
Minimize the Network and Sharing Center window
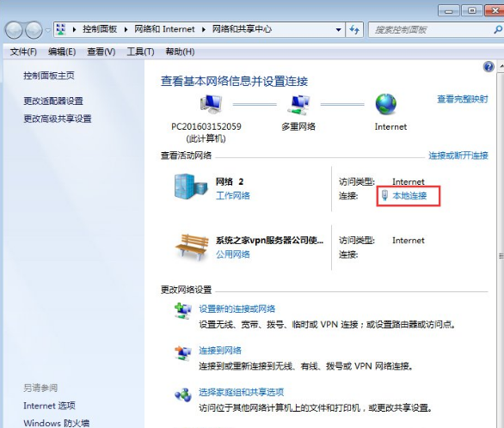[x=449, y=10]
